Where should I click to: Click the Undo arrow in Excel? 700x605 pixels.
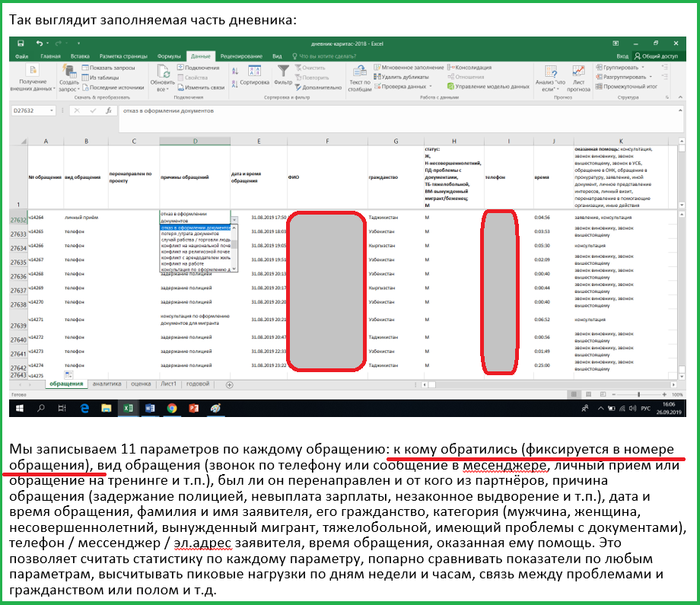(40, 43)
